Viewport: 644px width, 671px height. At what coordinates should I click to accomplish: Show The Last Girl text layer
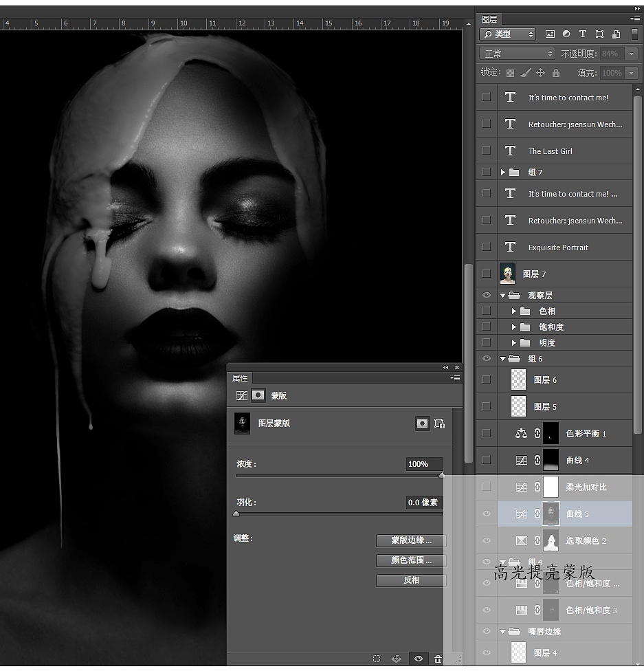(x=487, y=151)
